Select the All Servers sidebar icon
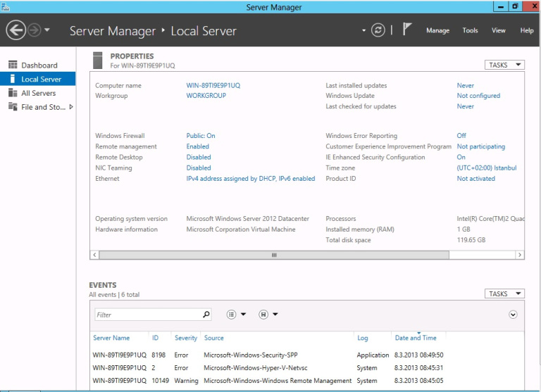The image size is (541, 392). point(12,93)
